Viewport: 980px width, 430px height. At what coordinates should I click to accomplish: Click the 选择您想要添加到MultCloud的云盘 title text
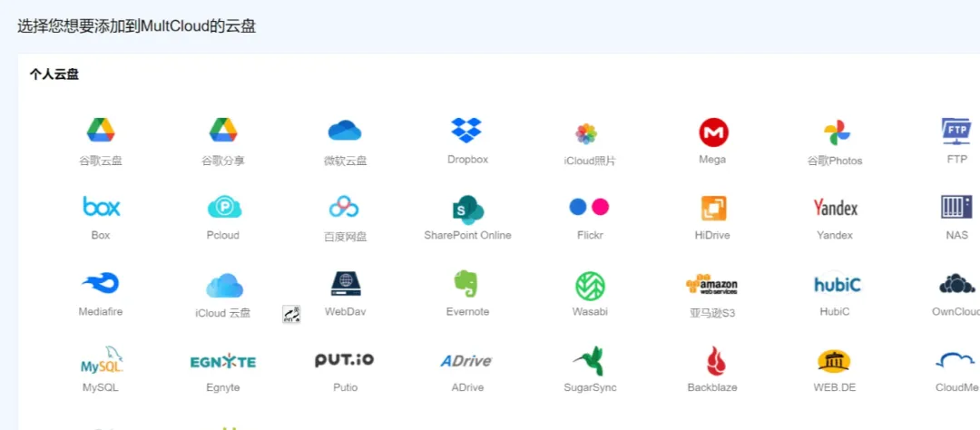(136, 26)
